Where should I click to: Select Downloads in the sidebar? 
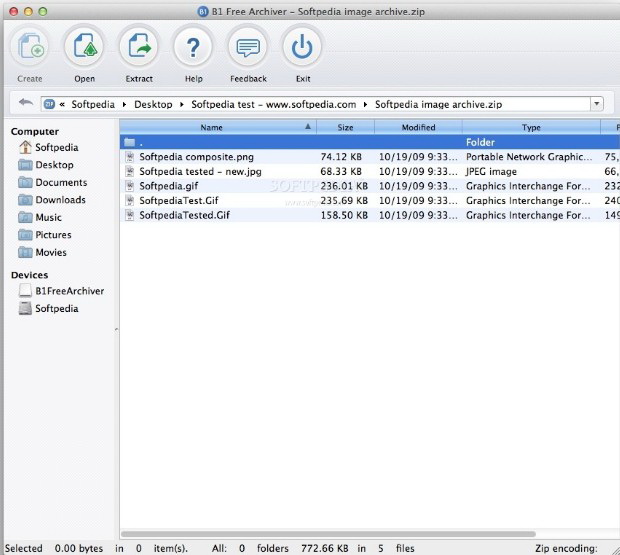(60, 200)
